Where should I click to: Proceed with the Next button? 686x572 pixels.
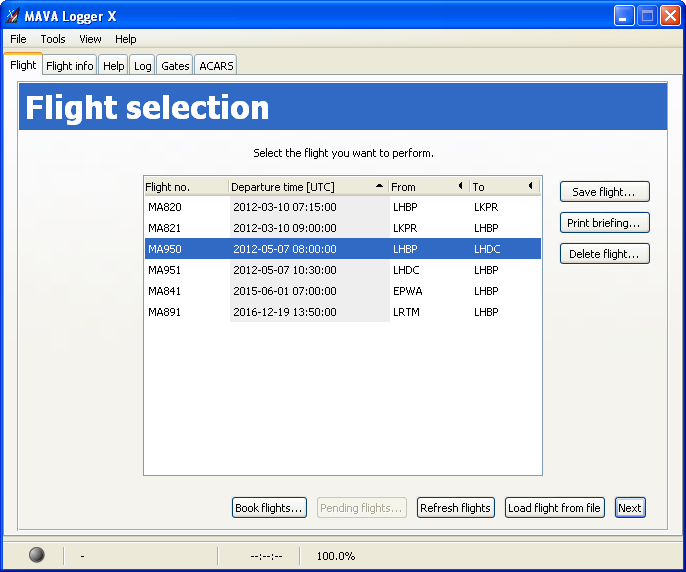coord(630,508)
